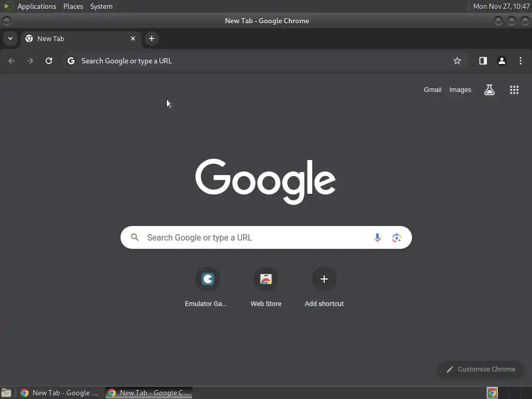Viewport: 532px width, 399px height.
Task: Close the New Tab tab
Action: coord(133,38)
